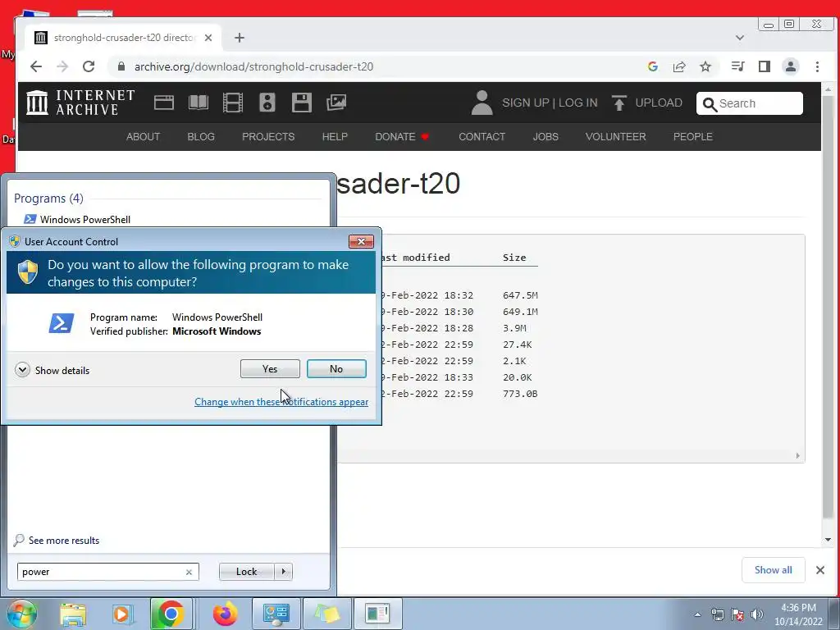Go forward in Chrome
Viewport: 840px width, 630px height.
62,66
